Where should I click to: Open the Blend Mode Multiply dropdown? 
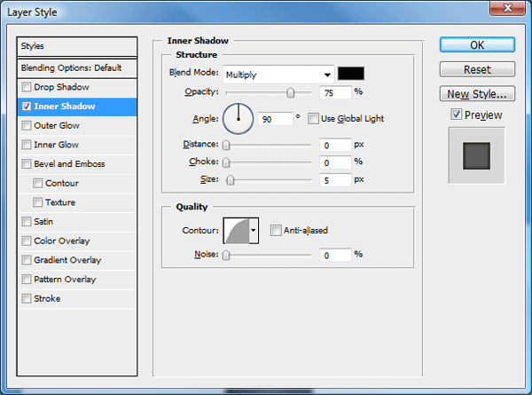[278, 75]
